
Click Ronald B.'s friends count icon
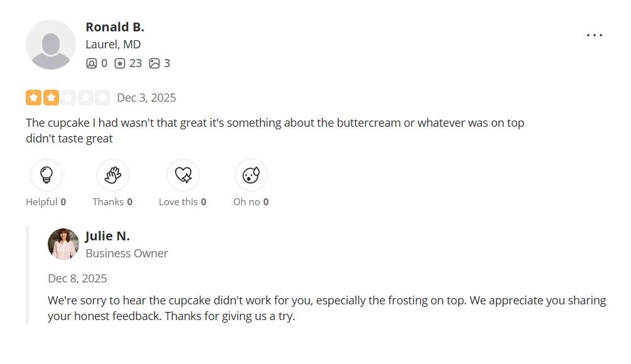point(92,63)
